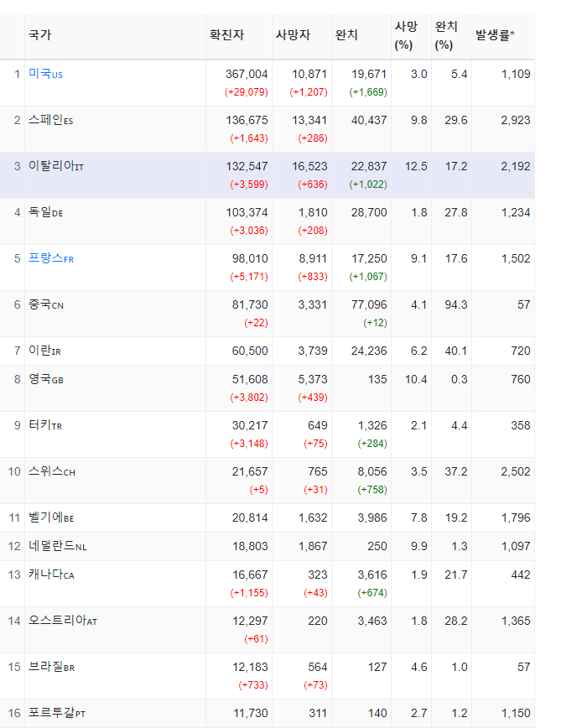Click France deaths increase (+833)
This screenshot has width=582, height=728.
313,277
